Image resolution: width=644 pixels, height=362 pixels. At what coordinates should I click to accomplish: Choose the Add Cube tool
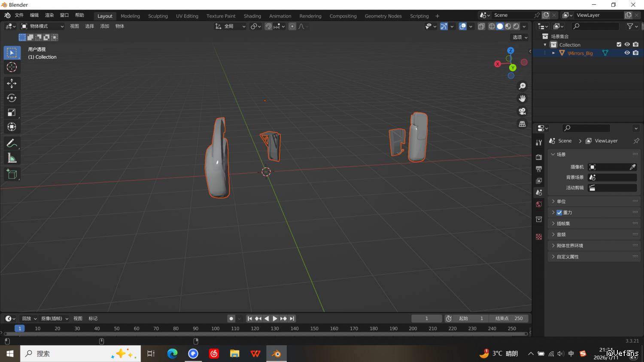[x=12, y=174]
